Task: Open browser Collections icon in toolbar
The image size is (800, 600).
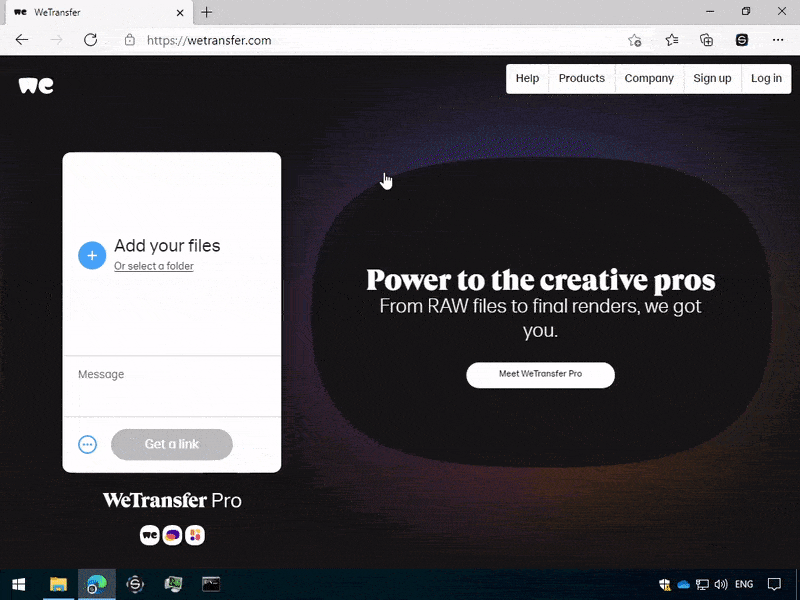Action: point(707,40)
